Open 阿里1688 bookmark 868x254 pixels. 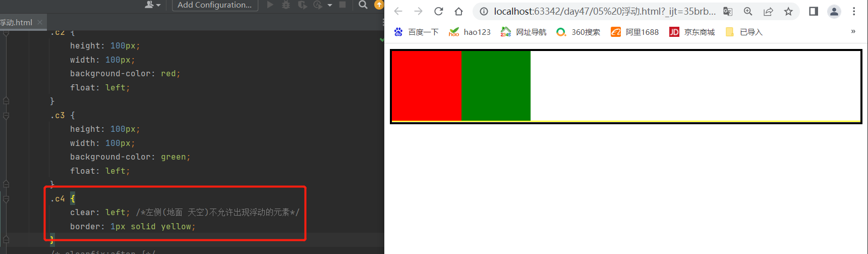(635, 32)
